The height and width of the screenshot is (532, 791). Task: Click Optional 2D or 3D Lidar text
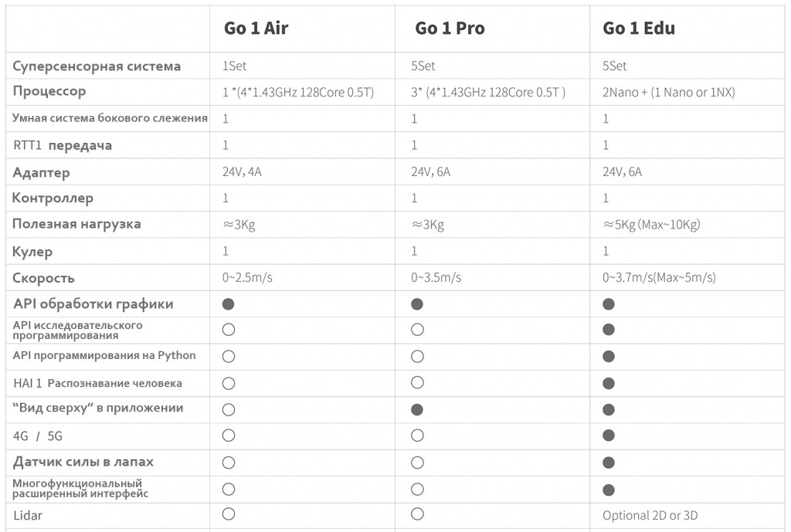pos(650,515)
